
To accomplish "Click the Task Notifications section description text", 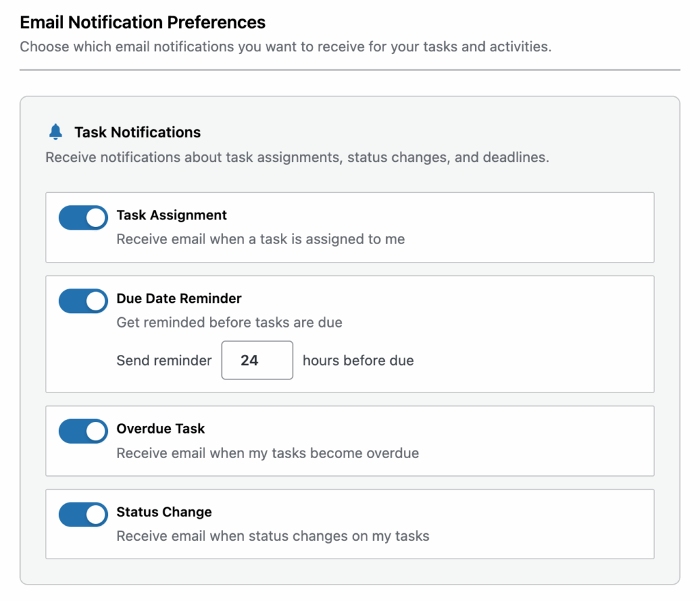I will 297,157.
